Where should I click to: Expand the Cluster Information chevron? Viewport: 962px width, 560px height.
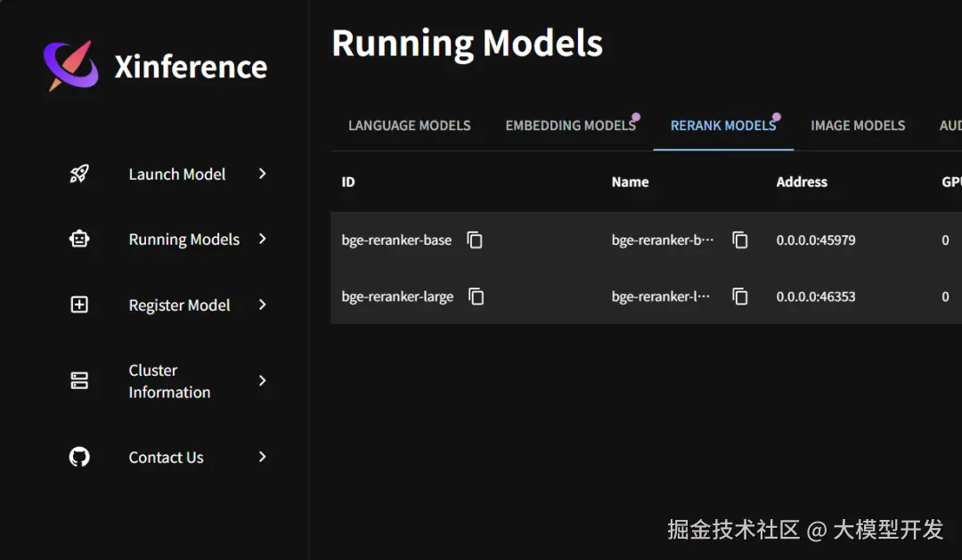[x=262, y=381]
